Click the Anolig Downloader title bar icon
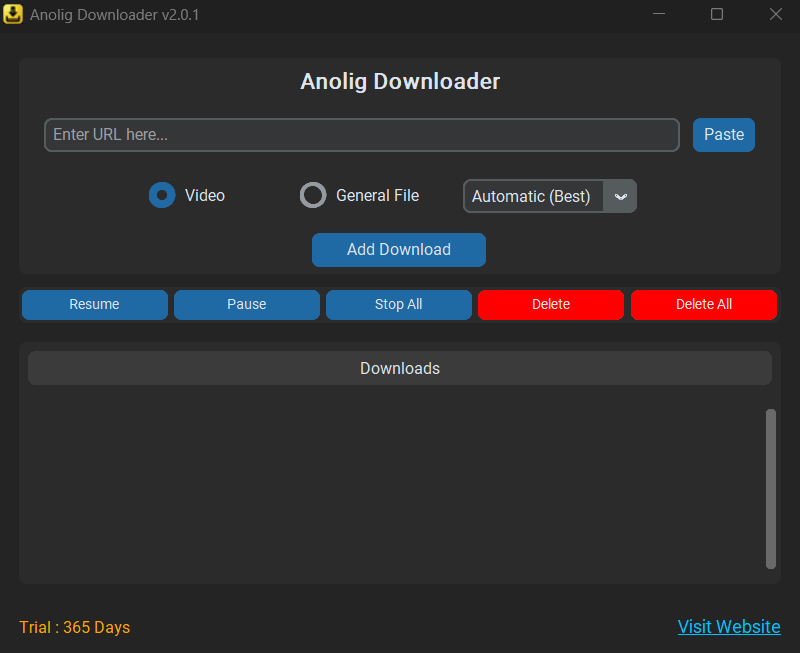 (x=14, y=15)
